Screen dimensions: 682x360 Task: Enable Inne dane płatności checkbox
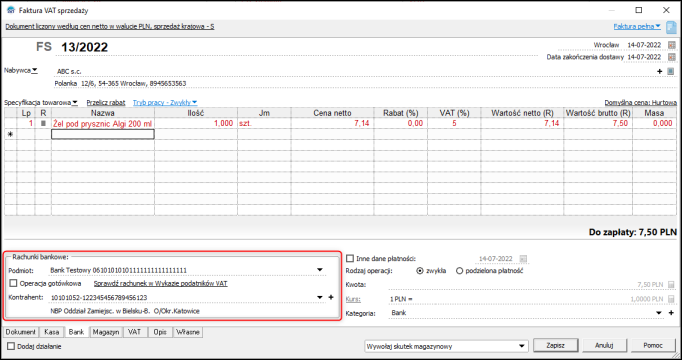[350, 259]
